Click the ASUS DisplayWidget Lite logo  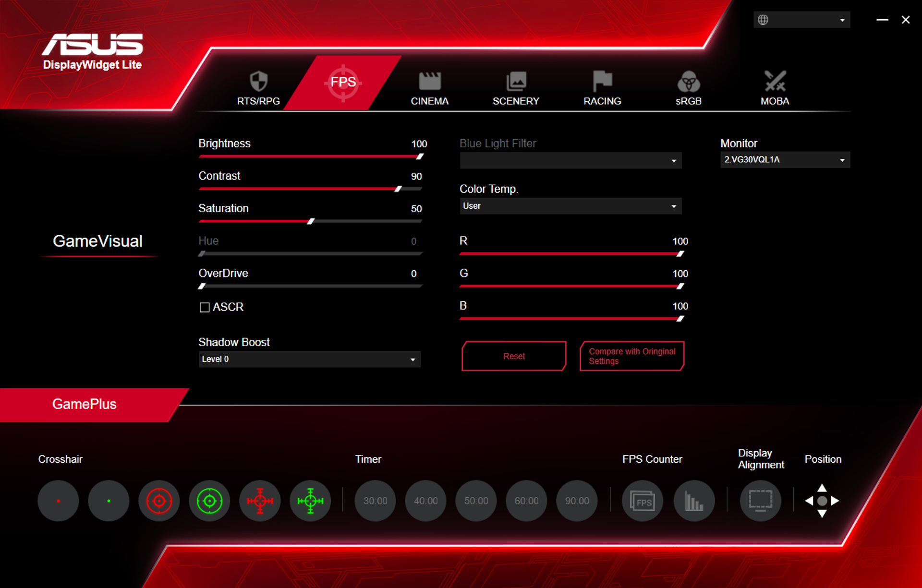pyautogui.click(x=92, y=52)
